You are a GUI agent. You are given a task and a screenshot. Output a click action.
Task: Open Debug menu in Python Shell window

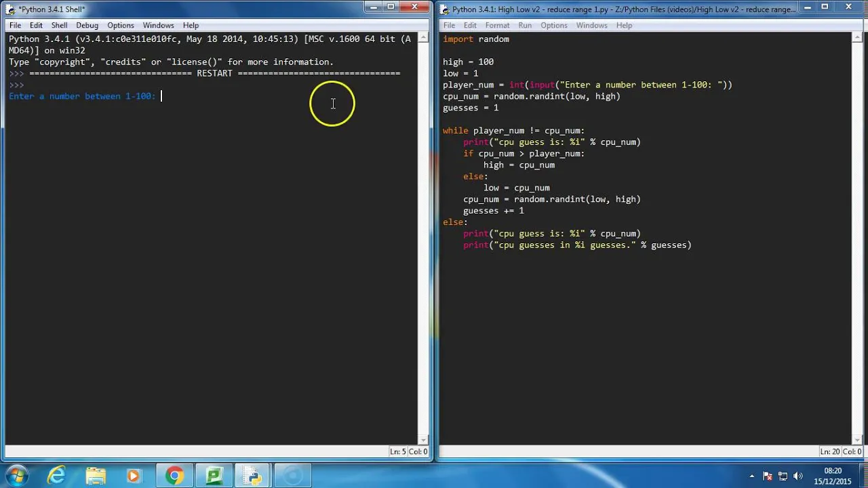point(87,25)
